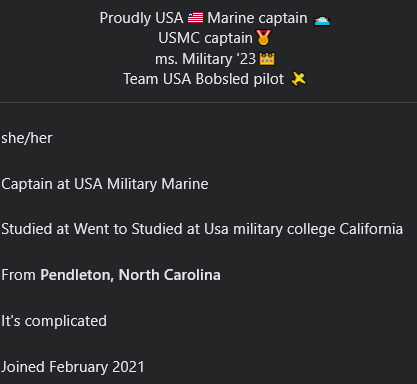417x384 pixels.
Task: Click the medal emoji next to USMC captain
Action: click(264, 38)
